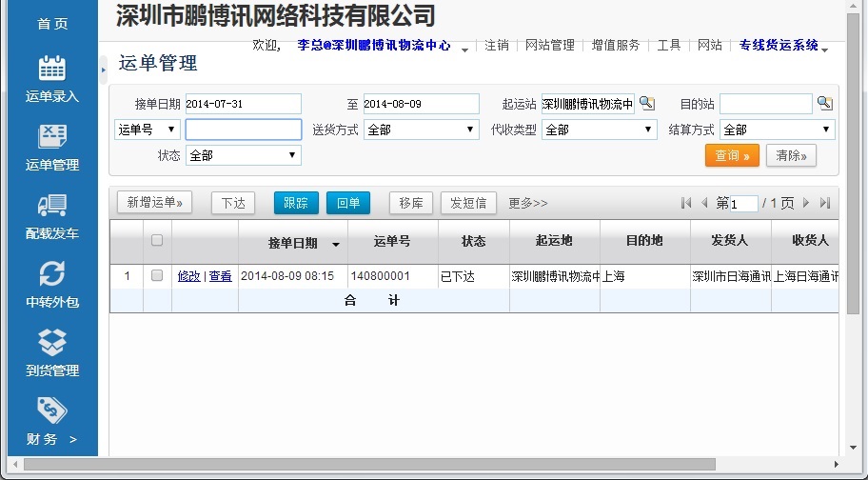Click the 移库 button
The image size is (868, 480).
point(411,203)
